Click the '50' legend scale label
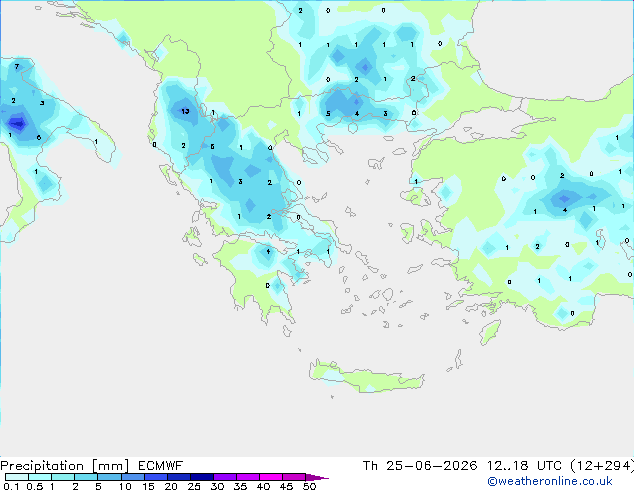Image resolution: width=634 pixels, height=490 pixels. click(x=309, y=486)
